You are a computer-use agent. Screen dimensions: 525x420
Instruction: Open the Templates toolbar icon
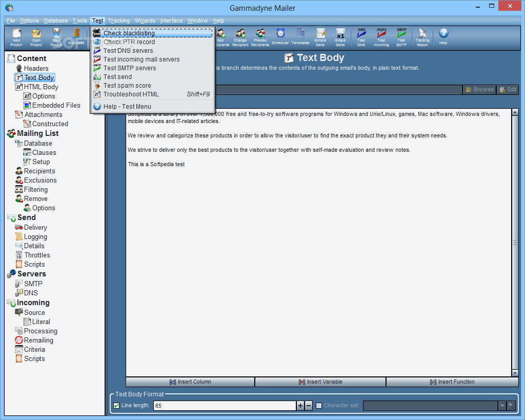(300, 36)
